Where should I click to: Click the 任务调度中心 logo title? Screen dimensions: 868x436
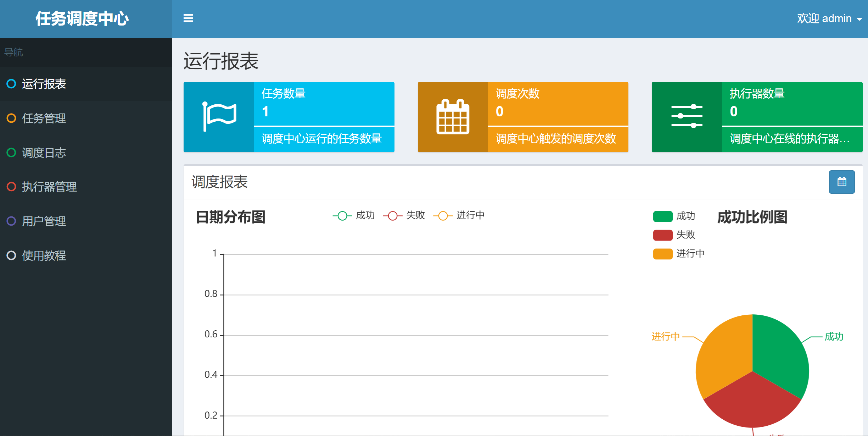tap(82, 19)
